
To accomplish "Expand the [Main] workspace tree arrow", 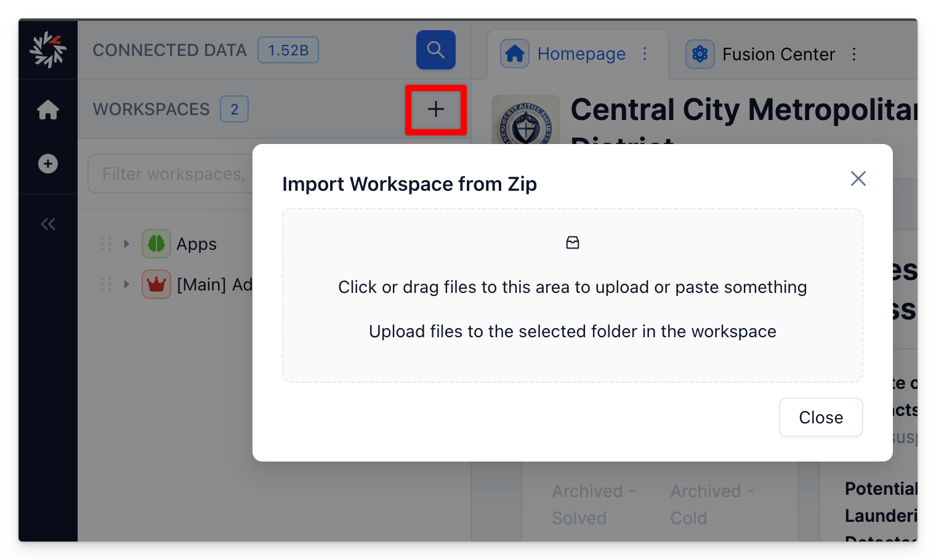I will [x=126, y=284].
